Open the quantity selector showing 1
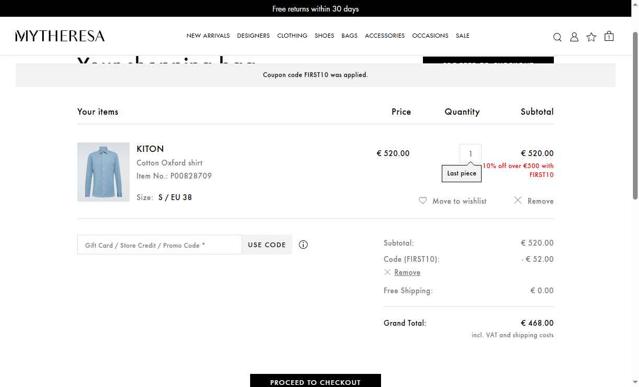 pyautogui.click(x=470, y=154)
